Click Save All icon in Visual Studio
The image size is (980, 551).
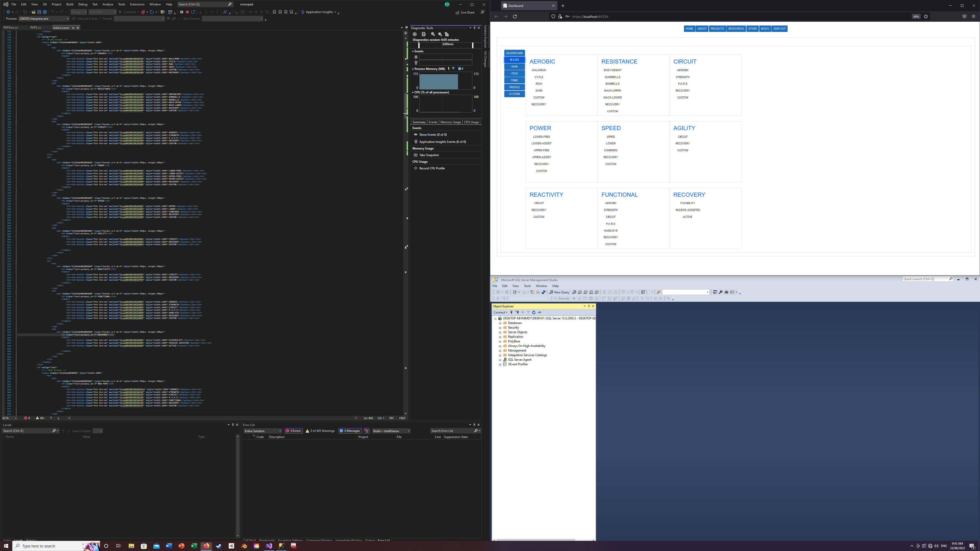pyautogui.click(x=44, y=12)
